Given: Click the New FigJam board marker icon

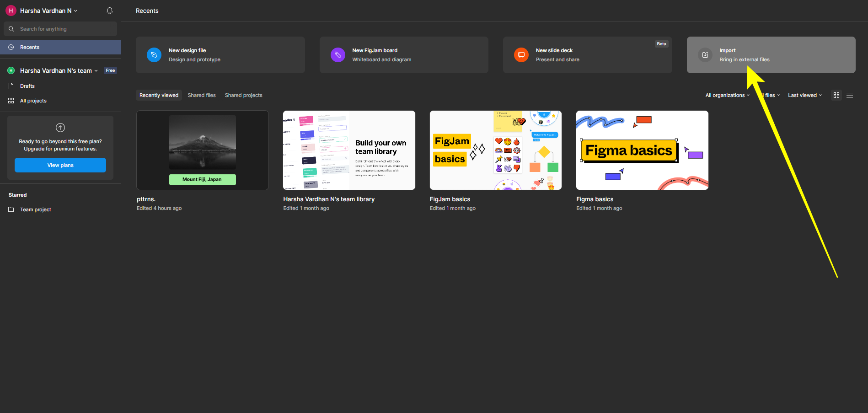Looking at the screenshot, I should click(x=338, y=55).
